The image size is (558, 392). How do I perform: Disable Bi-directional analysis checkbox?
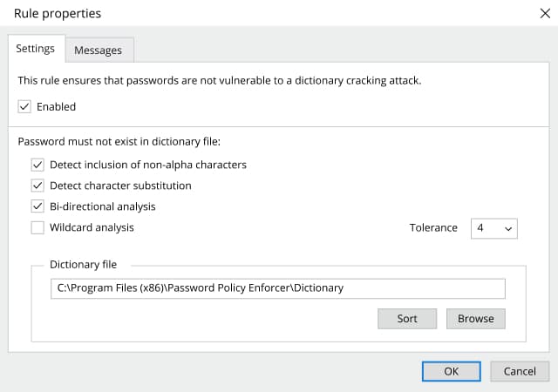(x=37, y=206)
